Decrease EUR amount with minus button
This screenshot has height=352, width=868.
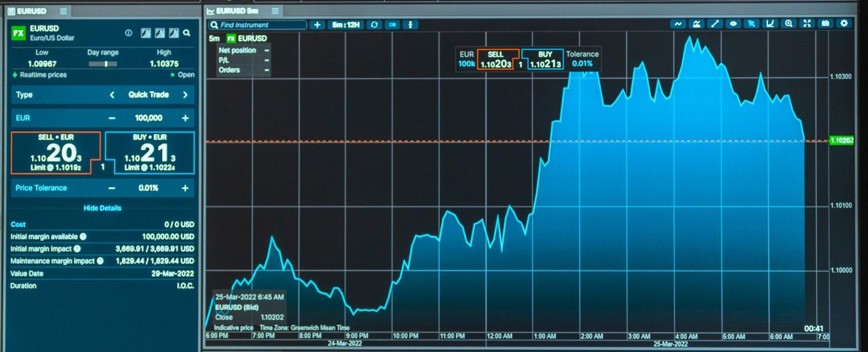coord(112,118)
